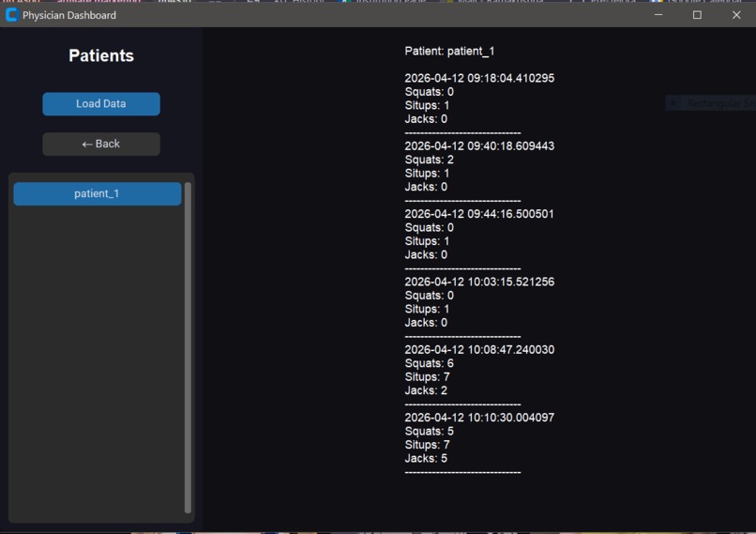Click timestamp 2026-04-12 09:18:04.410295

479,78
